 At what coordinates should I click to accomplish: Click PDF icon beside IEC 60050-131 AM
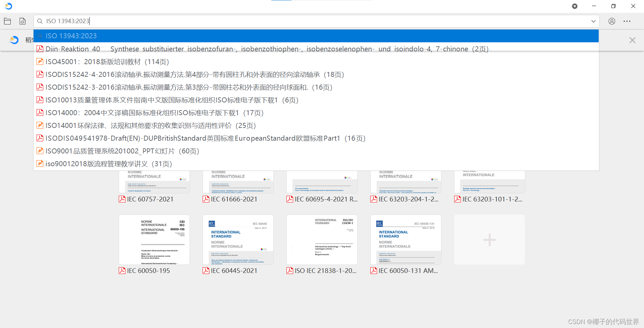point(374,271)
